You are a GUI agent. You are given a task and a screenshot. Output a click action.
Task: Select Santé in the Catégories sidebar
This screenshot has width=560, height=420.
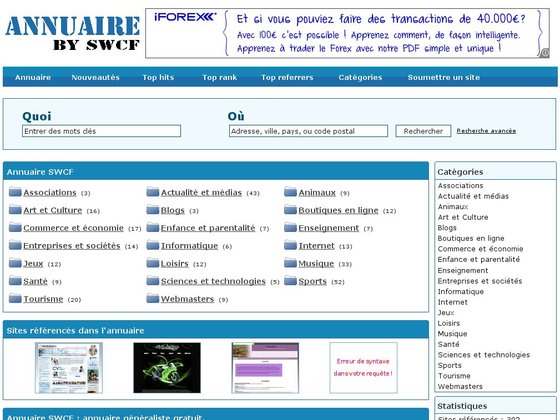coord(448,344)
